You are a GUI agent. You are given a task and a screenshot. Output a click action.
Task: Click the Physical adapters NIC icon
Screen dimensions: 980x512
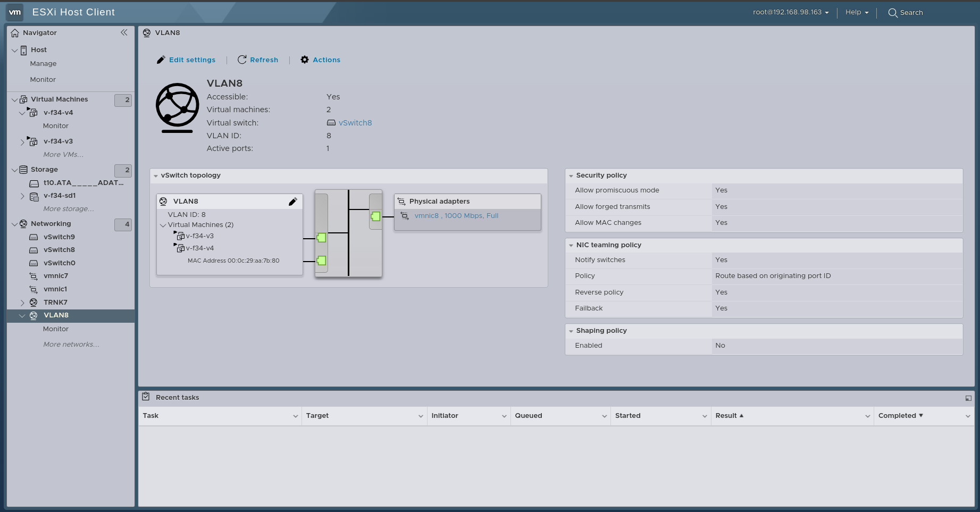click(x=401, y=202)
